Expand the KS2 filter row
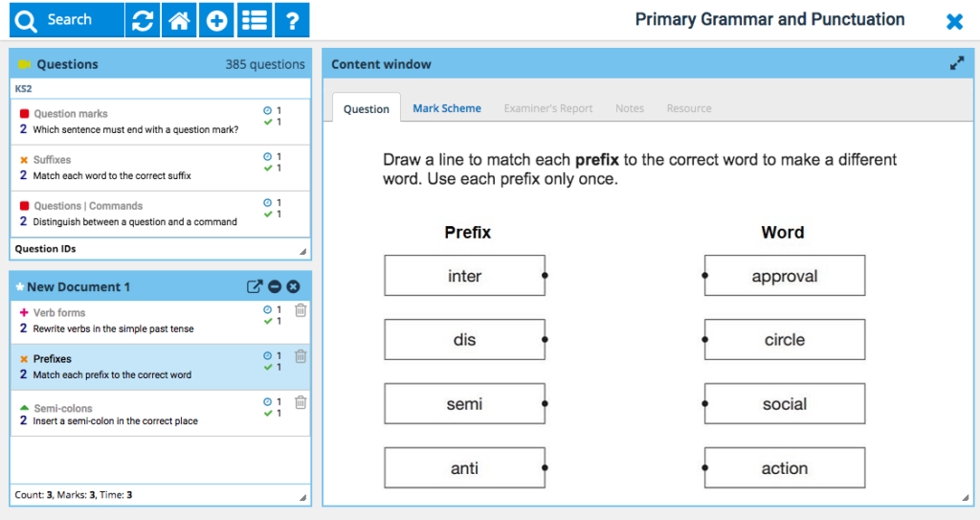The width and height of the screenshot is (980, 520). pos(161,89)
